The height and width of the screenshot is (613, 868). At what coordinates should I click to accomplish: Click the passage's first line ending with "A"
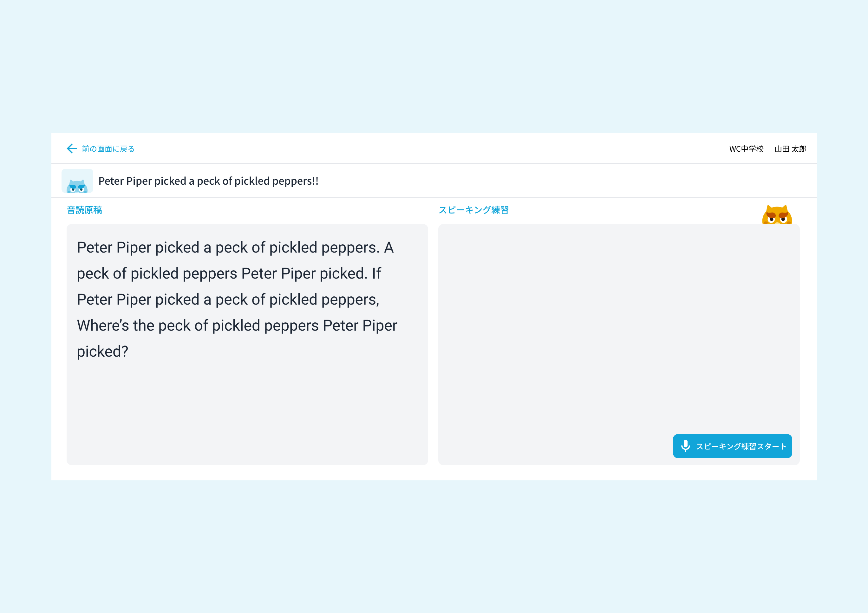click(x=235, y=248)
